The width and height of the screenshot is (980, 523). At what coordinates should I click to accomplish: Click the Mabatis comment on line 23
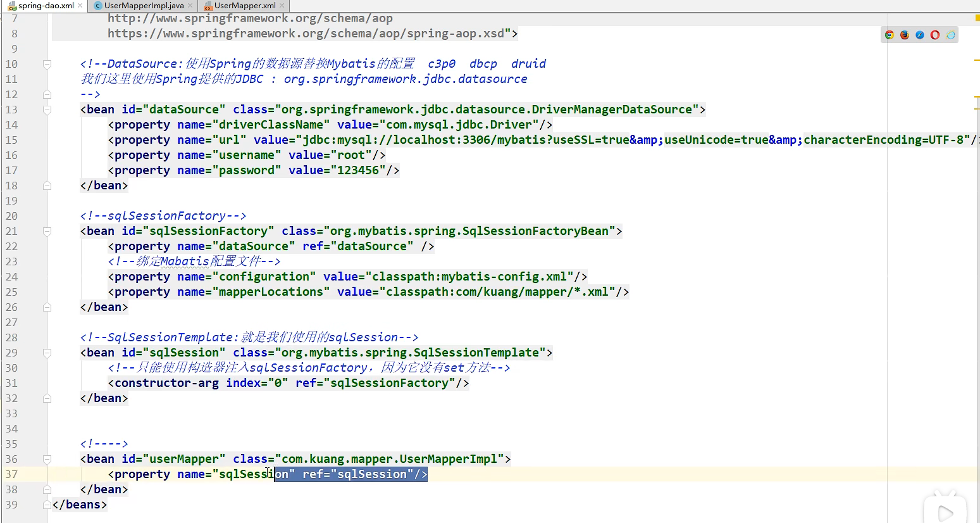coord(194,261)
